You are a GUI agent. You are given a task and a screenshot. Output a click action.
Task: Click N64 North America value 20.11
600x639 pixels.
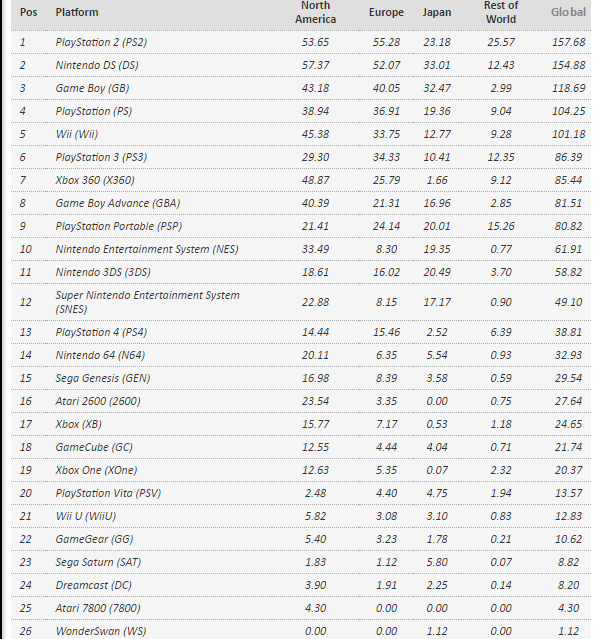pos(315,355)
